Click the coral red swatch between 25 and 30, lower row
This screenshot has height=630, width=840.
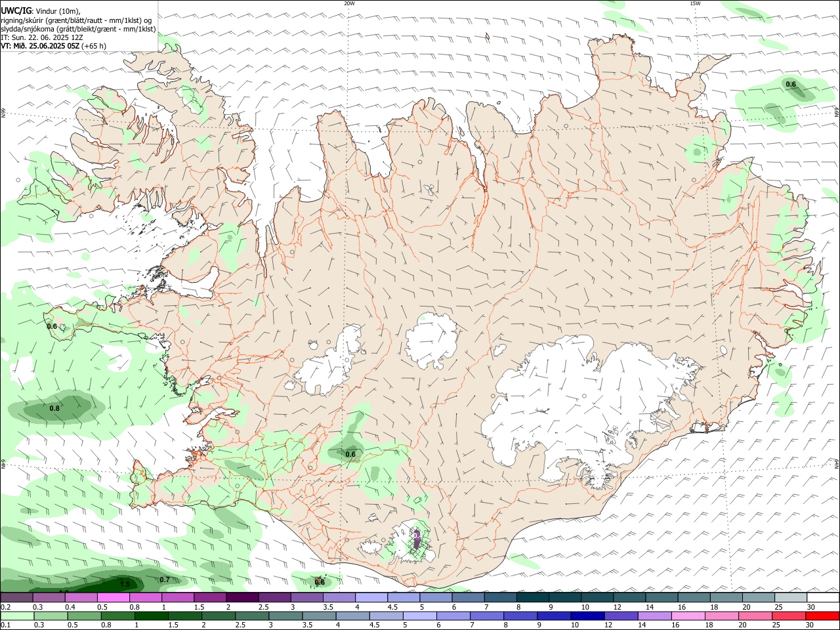789,616
